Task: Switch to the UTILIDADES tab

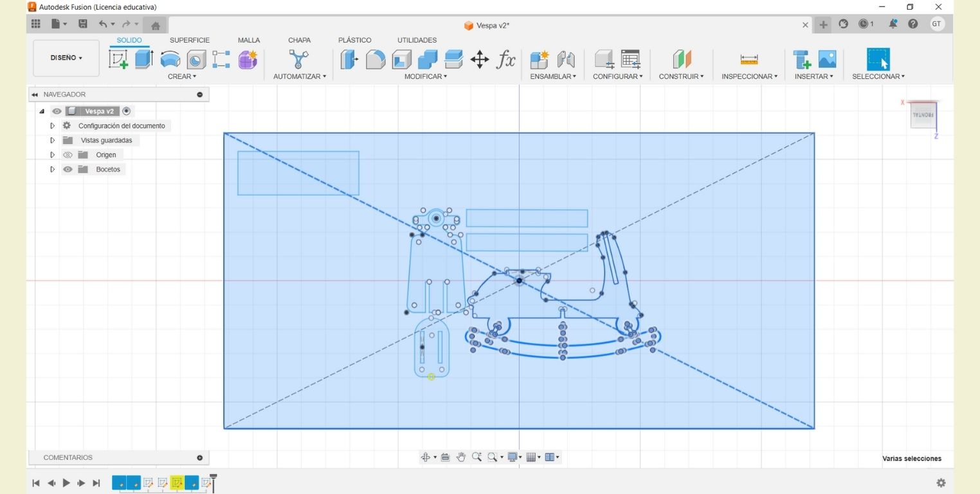Action: (417, 40)
